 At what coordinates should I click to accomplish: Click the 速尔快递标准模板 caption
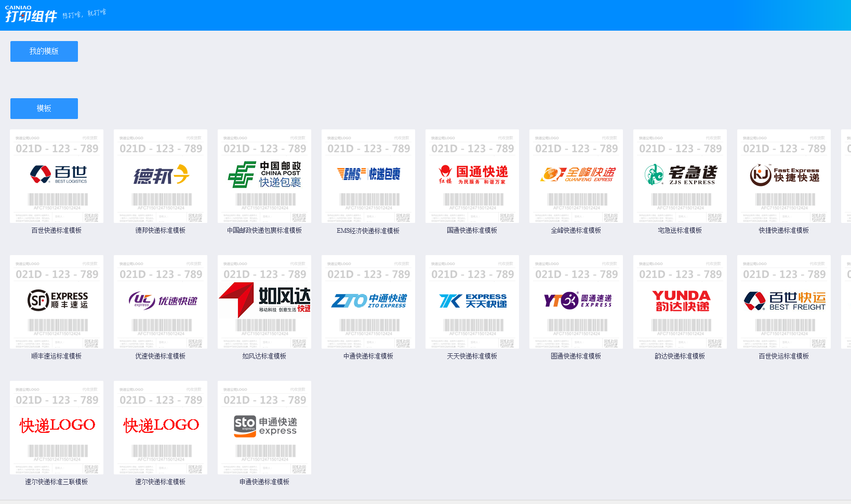tap(161, 482)
